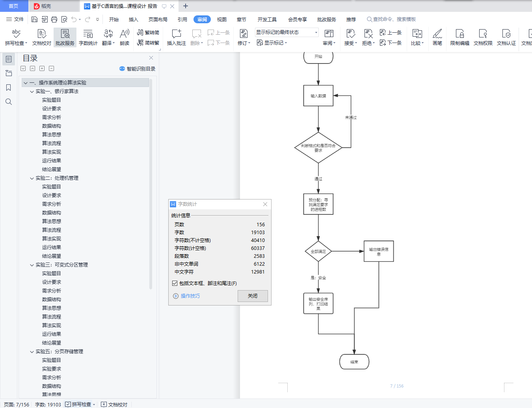This screenshot has width=532, height=408.
Task: Open the bookmark panel from sidebar
Action: 9,88
